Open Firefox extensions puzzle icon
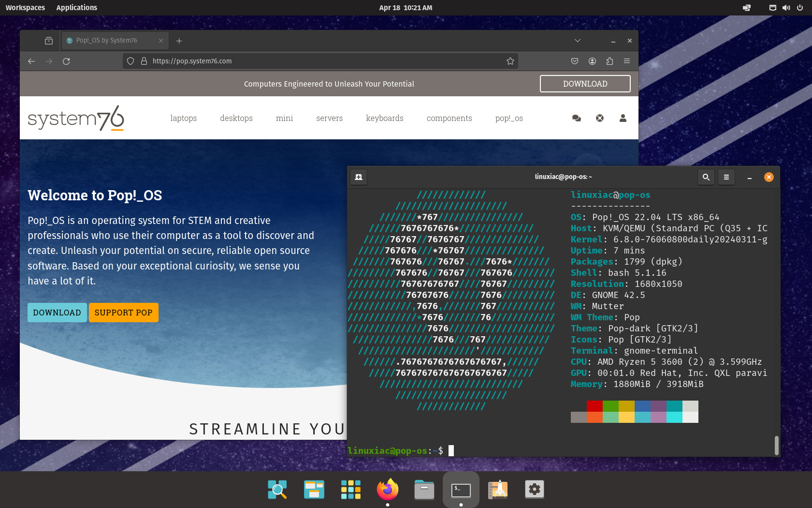812x508 pixels. coord(609,61)
